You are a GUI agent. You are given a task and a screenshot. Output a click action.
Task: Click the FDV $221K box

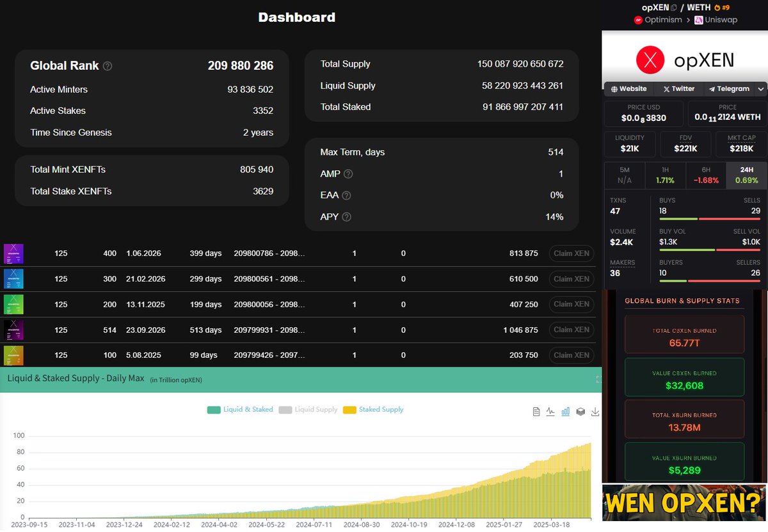[x=685, y=144]
